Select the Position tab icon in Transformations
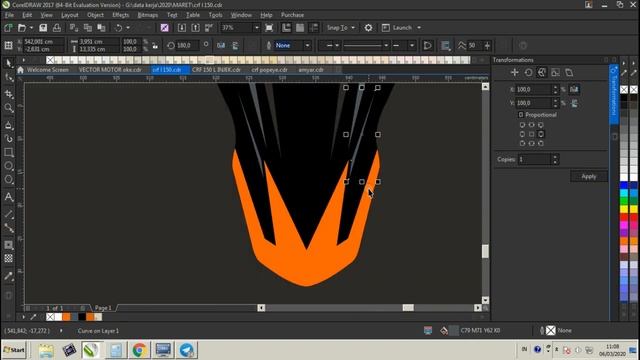Screen dimensions: 640x360 514,73
